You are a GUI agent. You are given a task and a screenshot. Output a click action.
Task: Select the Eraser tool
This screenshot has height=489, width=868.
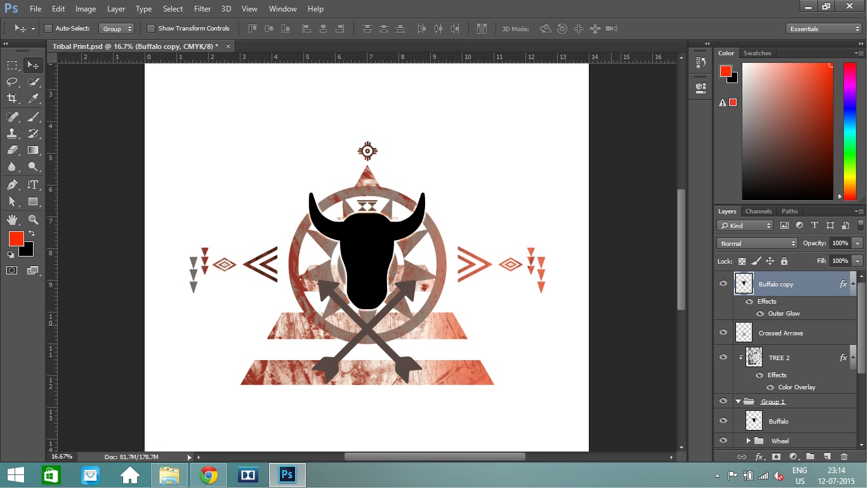click(x=12, y=151)
